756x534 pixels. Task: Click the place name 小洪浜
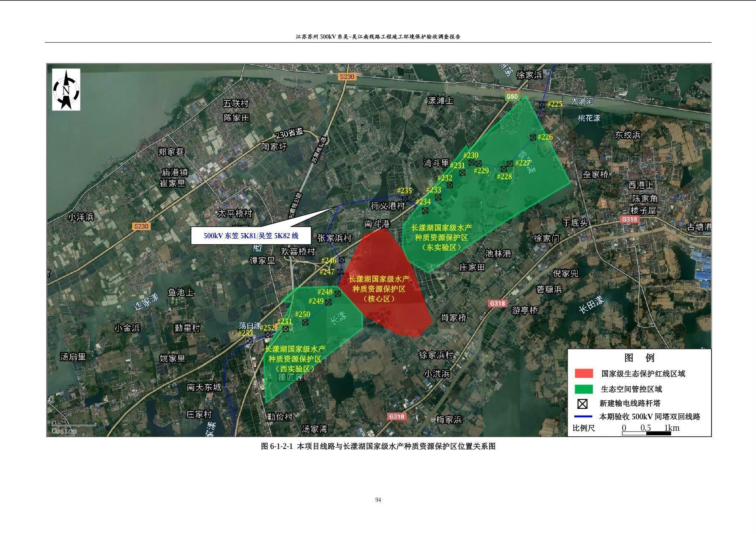coord(437,373)
